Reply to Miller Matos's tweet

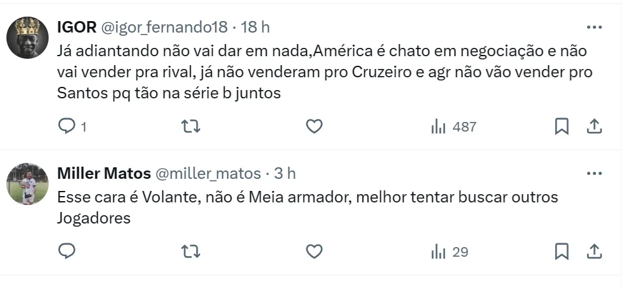67,251
